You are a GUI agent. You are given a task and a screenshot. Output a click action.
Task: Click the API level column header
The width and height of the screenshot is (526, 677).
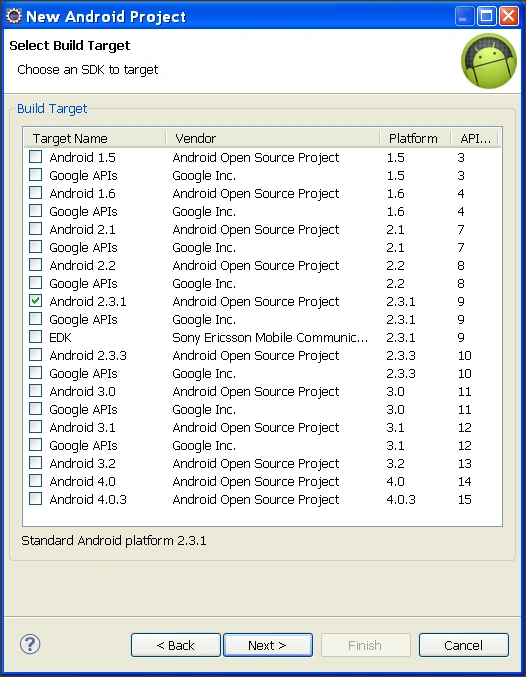tap(475, 138)
